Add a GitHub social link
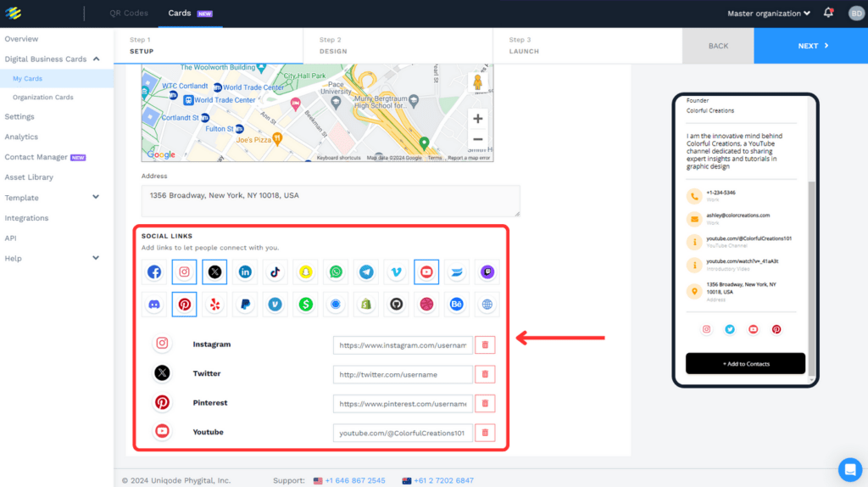Viewport: 868px width, 487px height. point(397,305)
